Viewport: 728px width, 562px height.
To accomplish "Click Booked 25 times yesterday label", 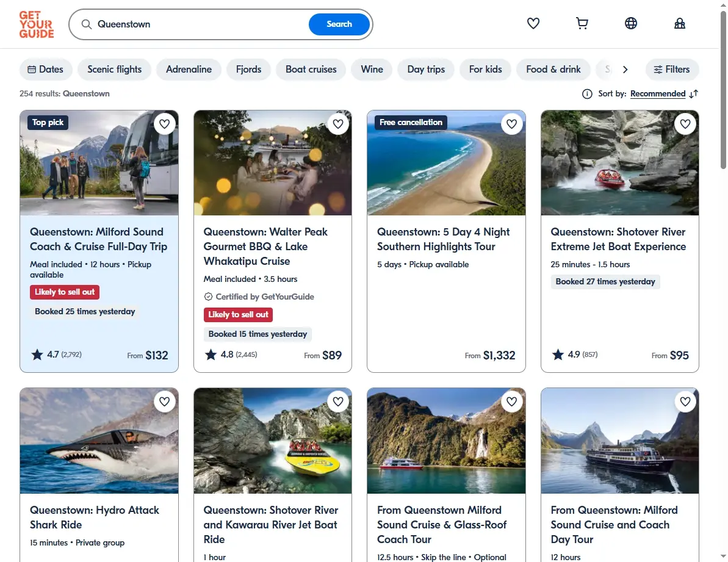I will (85, 311).
